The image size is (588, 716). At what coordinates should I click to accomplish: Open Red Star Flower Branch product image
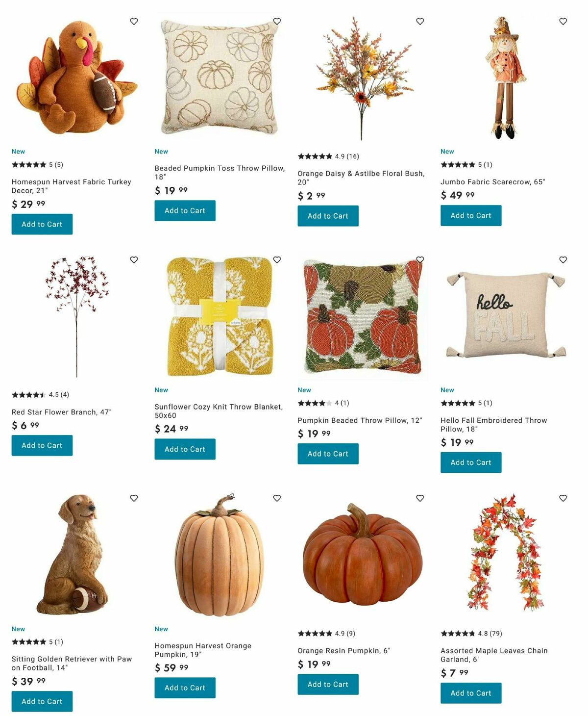point(76,316)
